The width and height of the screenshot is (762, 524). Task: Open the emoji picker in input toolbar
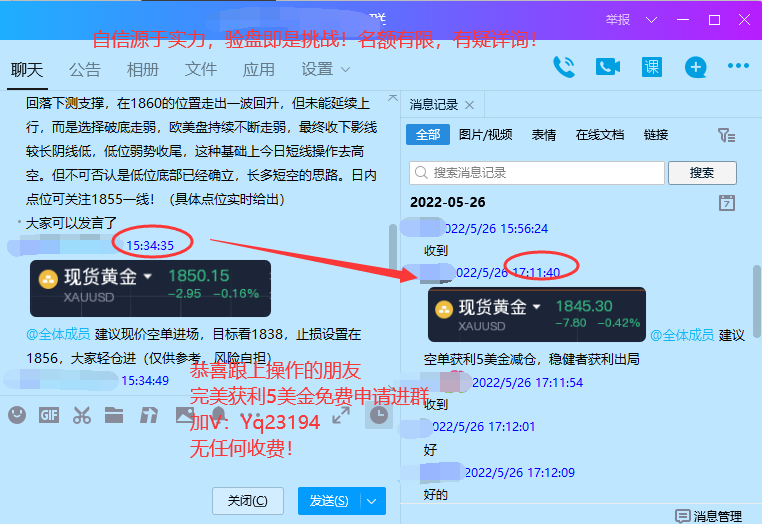[17, 415]
